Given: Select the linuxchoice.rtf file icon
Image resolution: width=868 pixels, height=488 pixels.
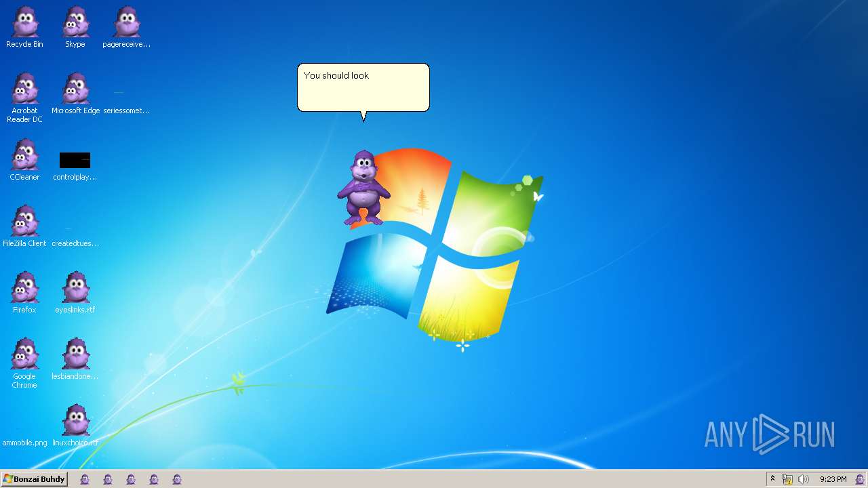Looking at the screenshot, I should [x=75, y=420].
